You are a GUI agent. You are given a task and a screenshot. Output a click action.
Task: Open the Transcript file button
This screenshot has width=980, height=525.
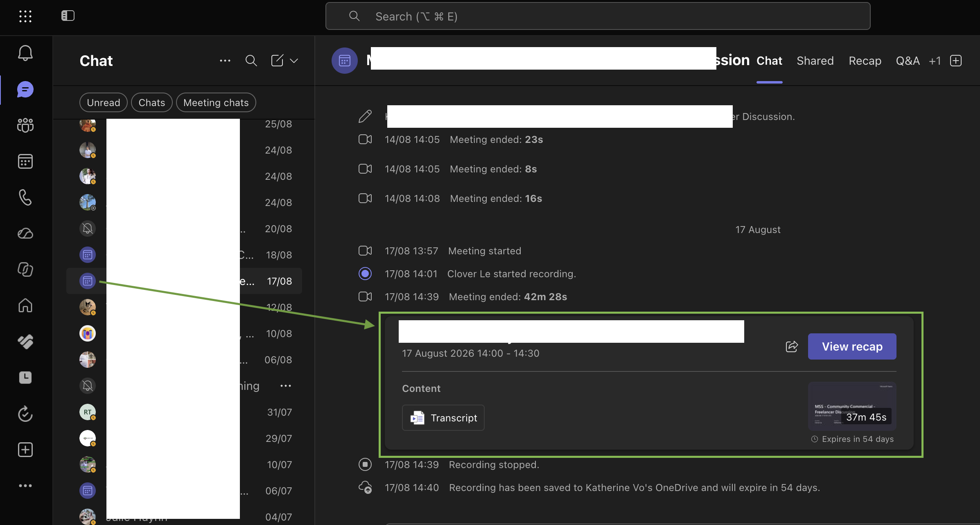[x=443, y=418]
